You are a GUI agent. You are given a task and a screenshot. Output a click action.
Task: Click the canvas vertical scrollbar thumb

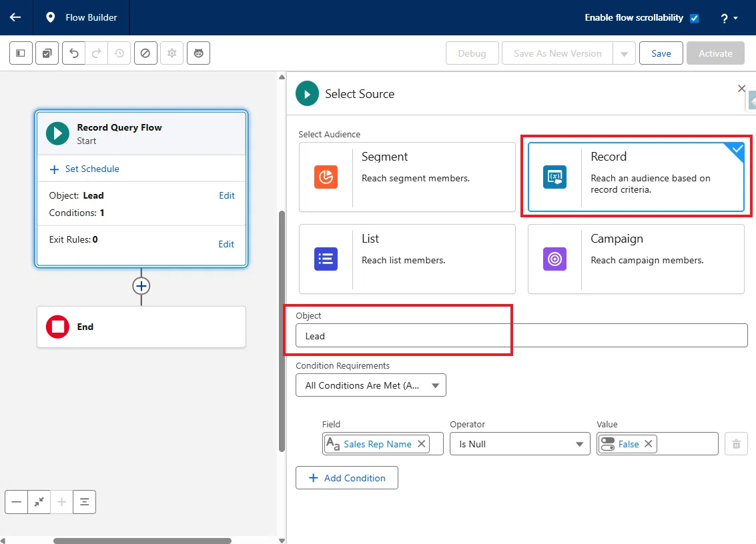click(282, 331)
